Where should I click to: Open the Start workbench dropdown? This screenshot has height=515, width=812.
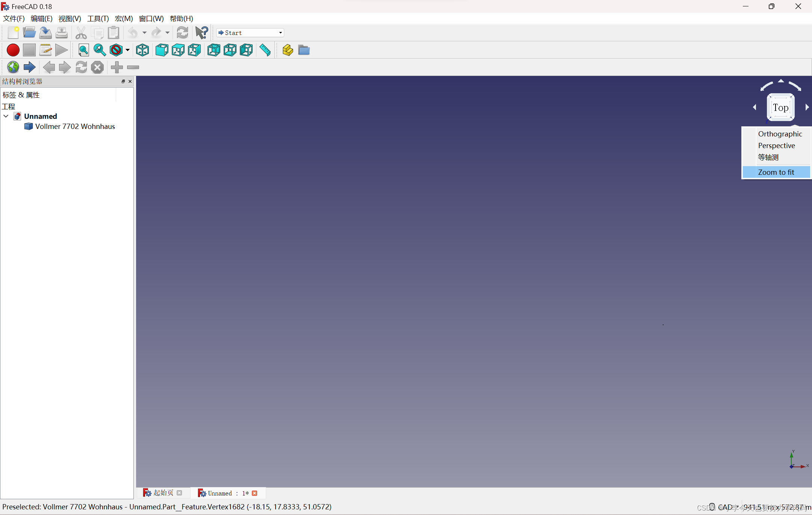click(250, 33)
